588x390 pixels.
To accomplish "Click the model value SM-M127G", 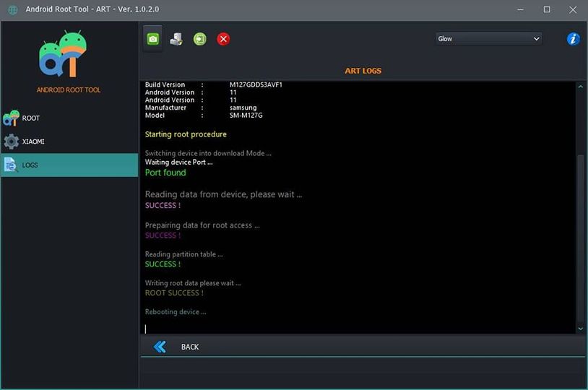I will tap(246, 116).
